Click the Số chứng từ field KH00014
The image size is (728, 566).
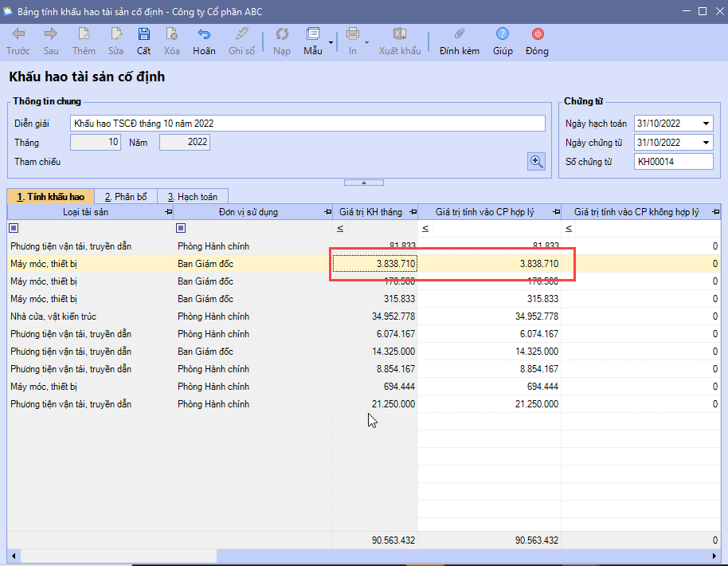pyautogui.click(x=674, y=162)
